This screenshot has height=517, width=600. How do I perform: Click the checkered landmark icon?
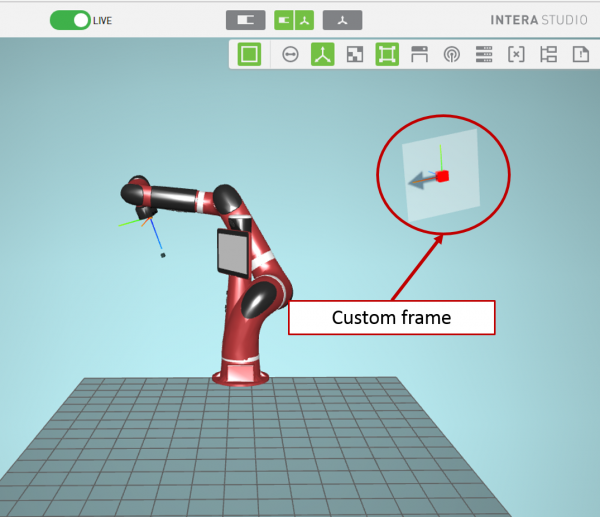tap(355, 54)
